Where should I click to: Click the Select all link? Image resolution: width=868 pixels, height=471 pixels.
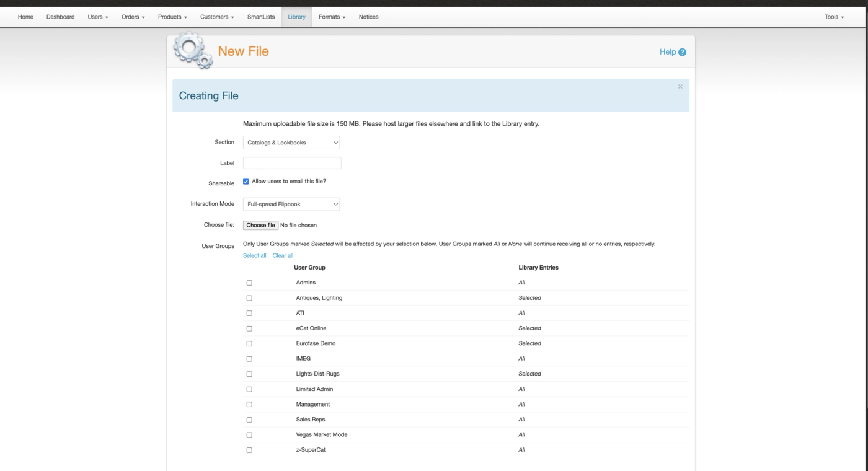tap(255, 255)
